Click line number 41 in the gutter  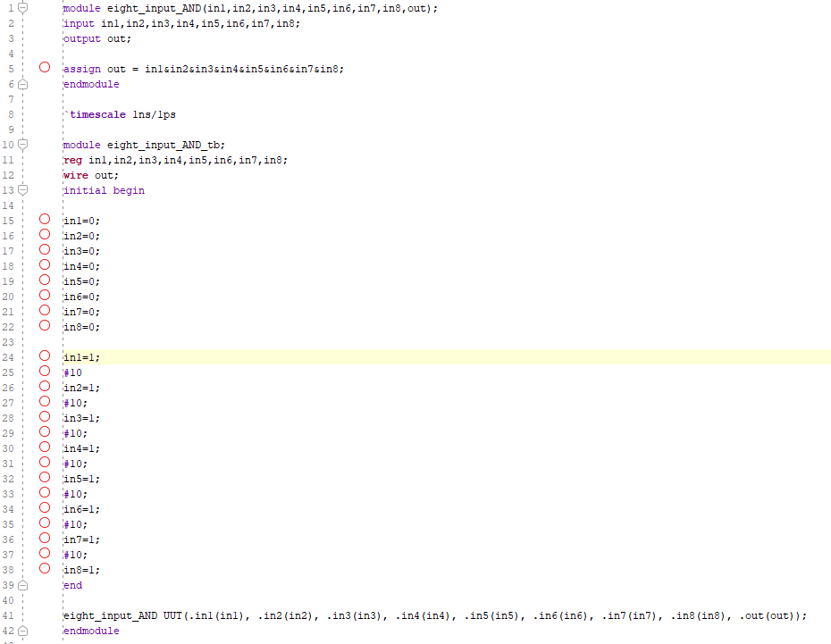point(8,615)
